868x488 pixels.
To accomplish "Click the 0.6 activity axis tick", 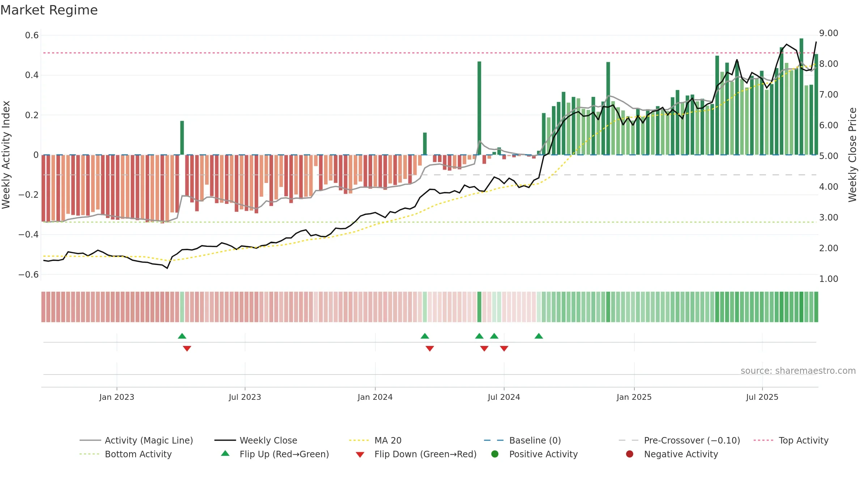I will (x=32, y=35).
